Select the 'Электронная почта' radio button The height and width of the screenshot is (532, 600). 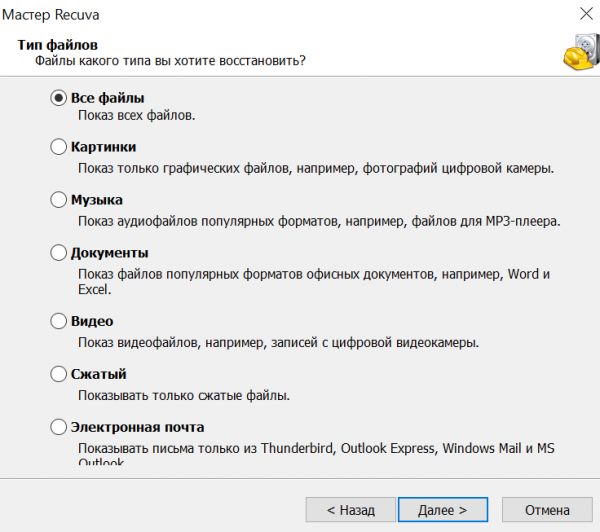[x=59, y=427]
